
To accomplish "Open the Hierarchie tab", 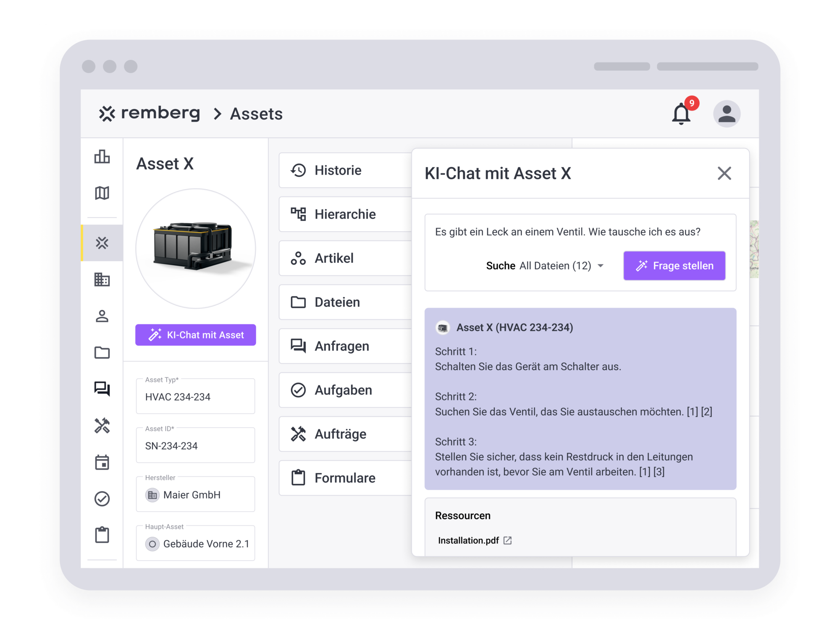I will coord(345,214).
